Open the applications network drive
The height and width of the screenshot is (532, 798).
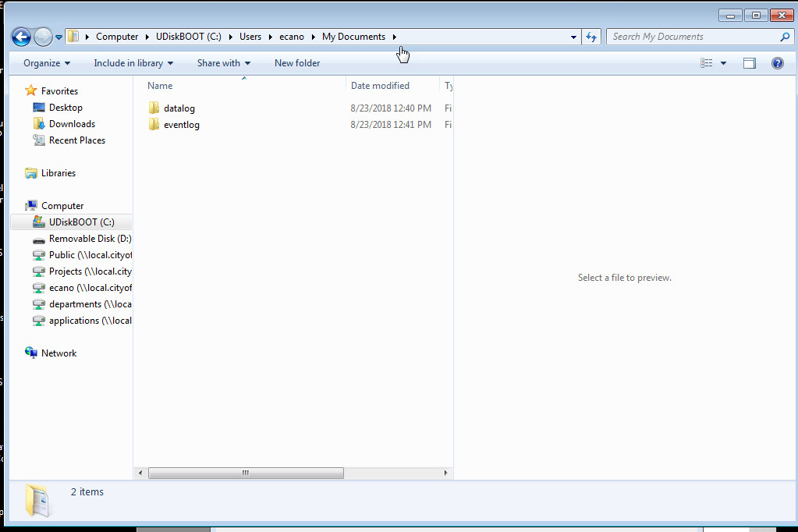click(90, 321)
